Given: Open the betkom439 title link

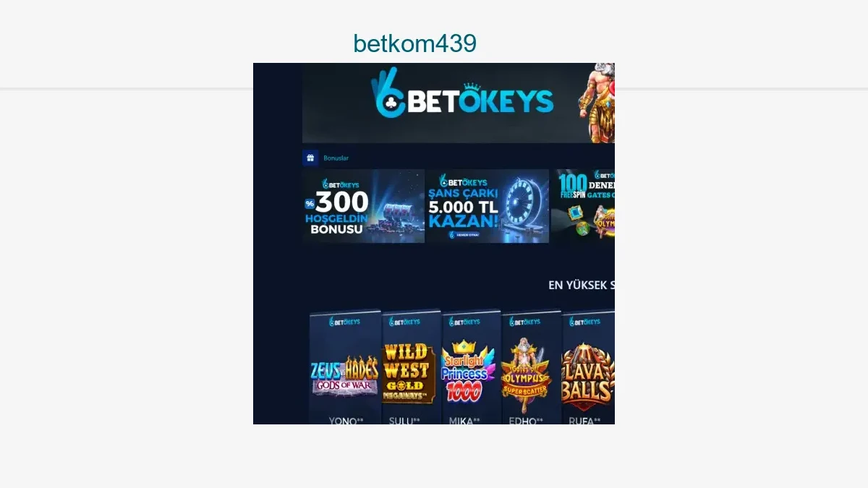Looking at the screenshot, I should pyautogui.click(x=414, y=43).
